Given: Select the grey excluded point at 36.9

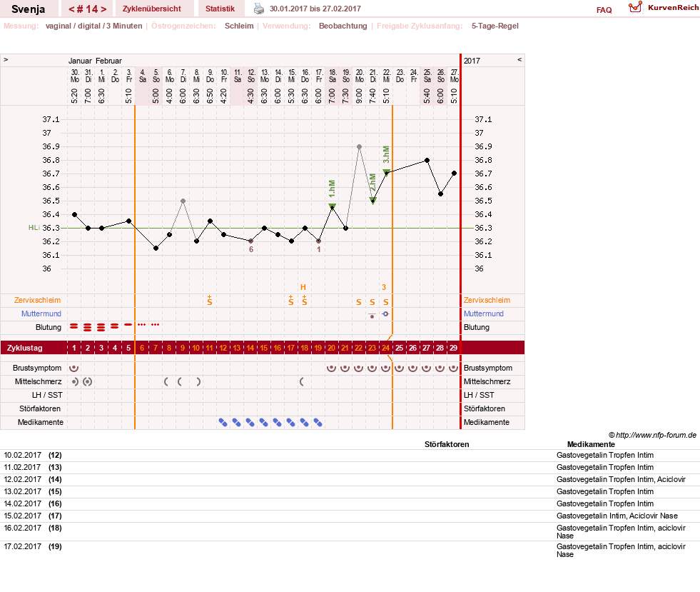Looking at the screenshot, I should (360, 146).
